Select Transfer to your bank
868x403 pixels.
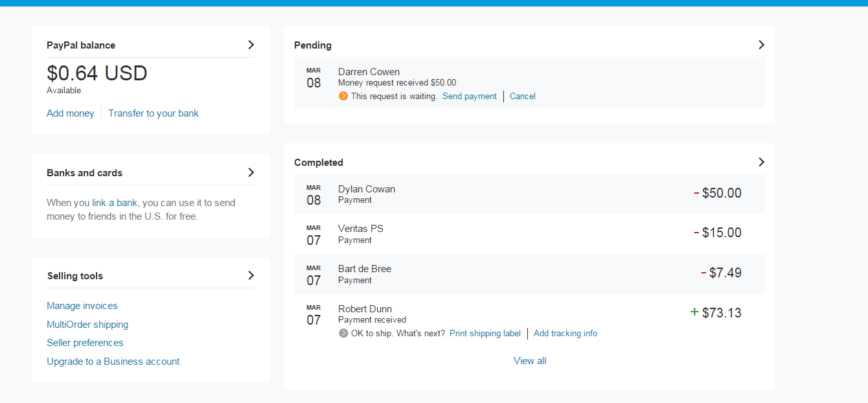[x=154, y=113]
